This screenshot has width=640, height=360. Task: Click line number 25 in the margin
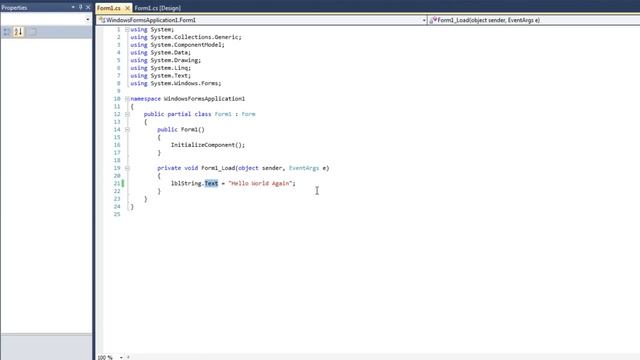pyautogui.click(x=117, y=214)
